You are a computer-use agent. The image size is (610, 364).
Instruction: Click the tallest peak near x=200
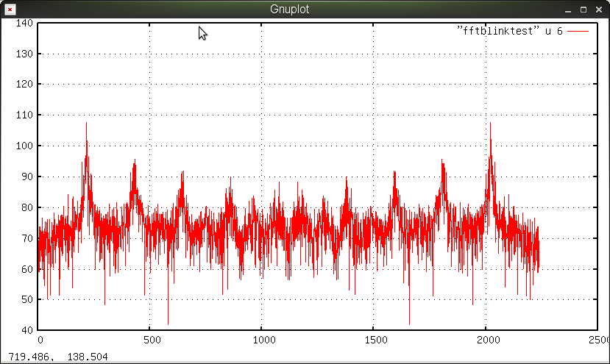click(86, 125)
